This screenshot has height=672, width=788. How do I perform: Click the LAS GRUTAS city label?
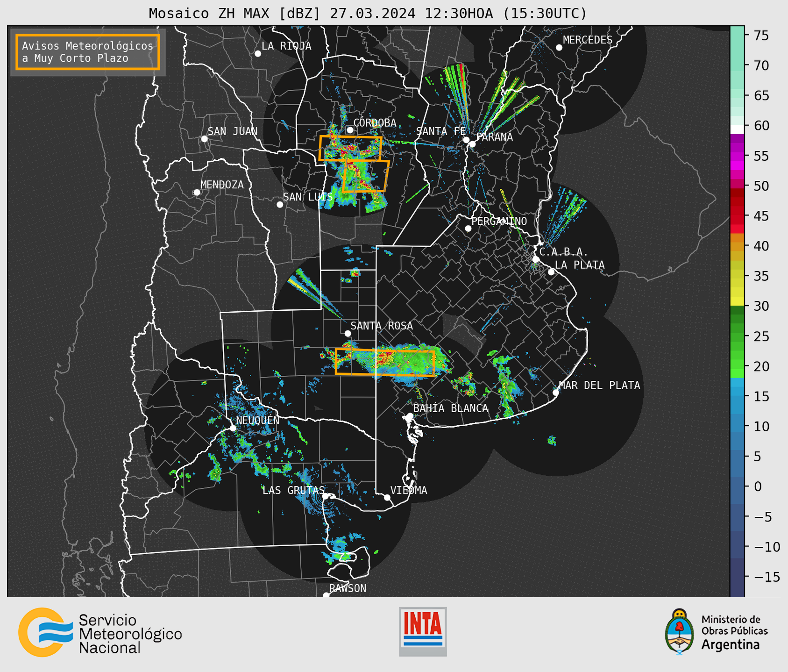point(293,490)
